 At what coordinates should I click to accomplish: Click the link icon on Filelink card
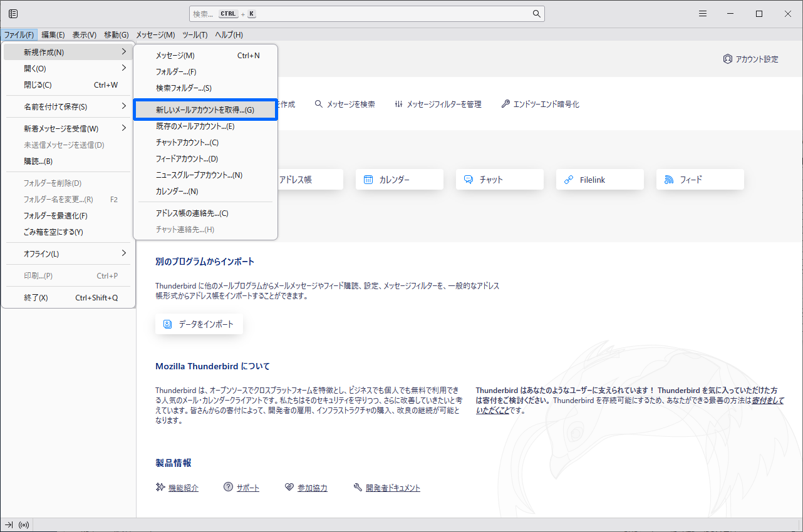tap(569, 180)
